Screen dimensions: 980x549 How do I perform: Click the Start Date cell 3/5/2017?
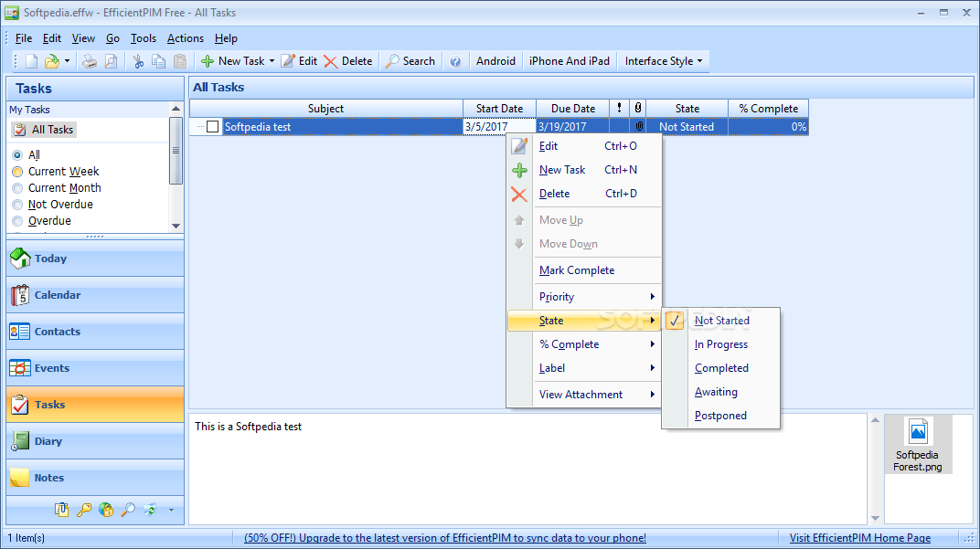coord(499,127)
